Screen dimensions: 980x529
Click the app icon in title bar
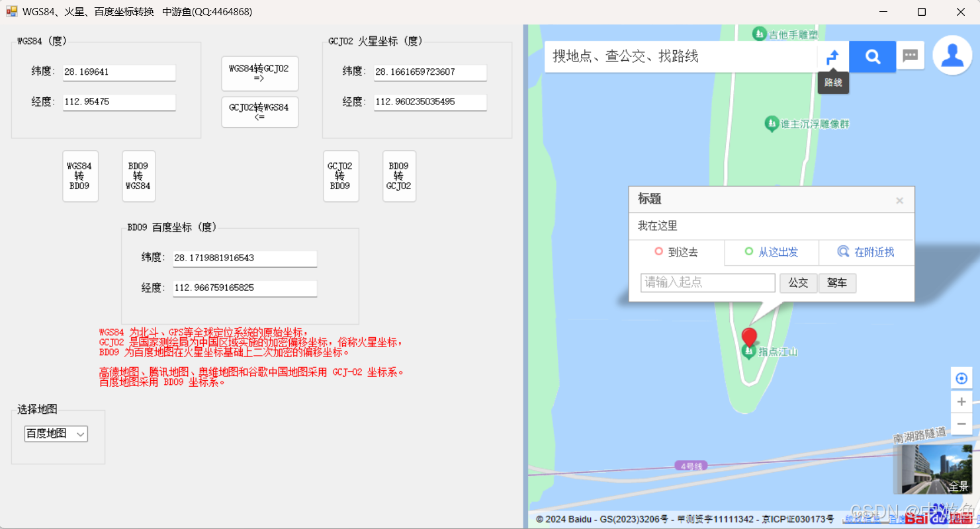click(x=11, y=11)
